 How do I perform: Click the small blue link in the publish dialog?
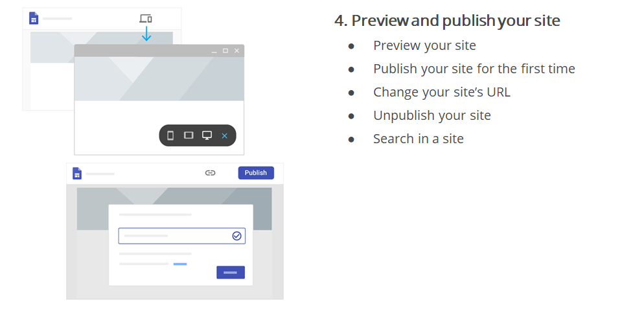(x=179, y=264)
